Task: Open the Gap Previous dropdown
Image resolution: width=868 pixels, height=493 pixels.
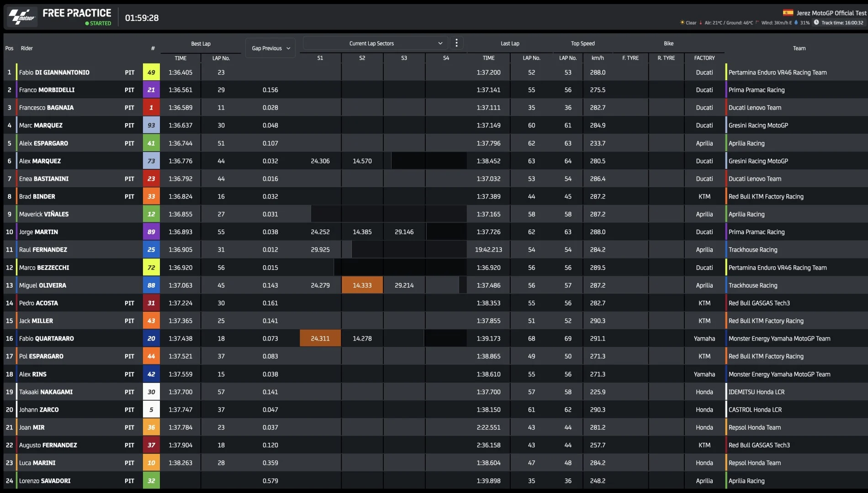Action: 270,48
